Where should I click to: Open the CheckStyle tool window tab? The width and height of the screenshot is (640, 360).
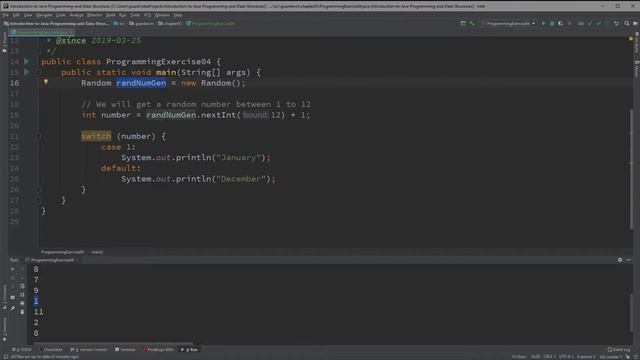tap(51, 349)
